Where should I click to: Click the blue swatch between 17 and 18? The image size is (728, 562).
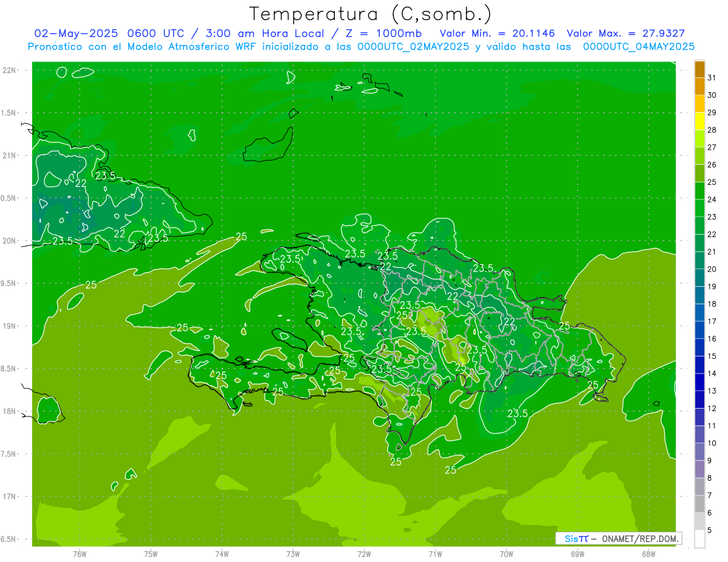click(x=699, y=312)
